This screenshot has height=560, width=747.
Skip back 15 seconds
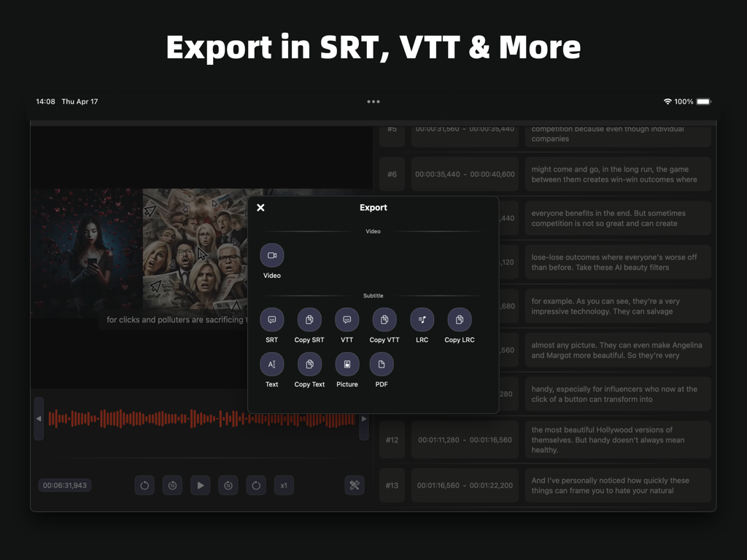(172, 485)
